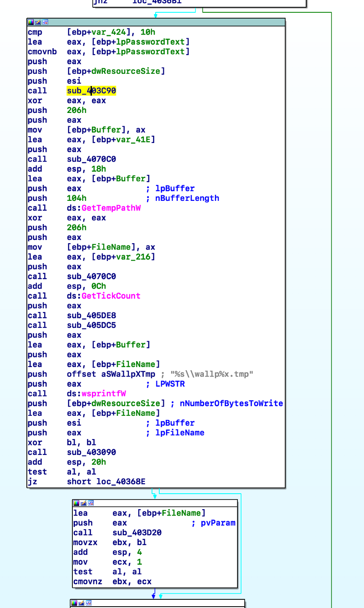
Task: Select the sub_405DC5 call target
Action: pos(91,325)
